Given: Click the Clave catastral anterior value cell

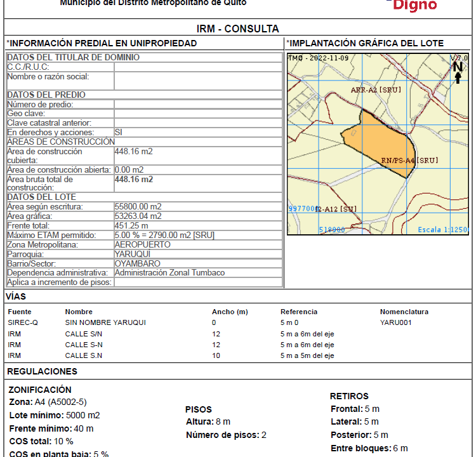Looking at the screenshot, I should click(198, 123).
